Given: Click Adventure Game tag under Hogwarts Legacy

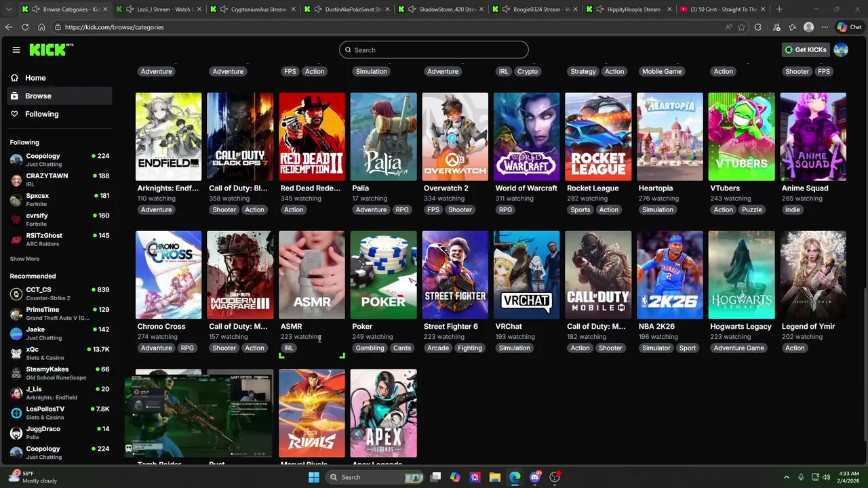Looking at the screenshot, I should pos(738,348).
